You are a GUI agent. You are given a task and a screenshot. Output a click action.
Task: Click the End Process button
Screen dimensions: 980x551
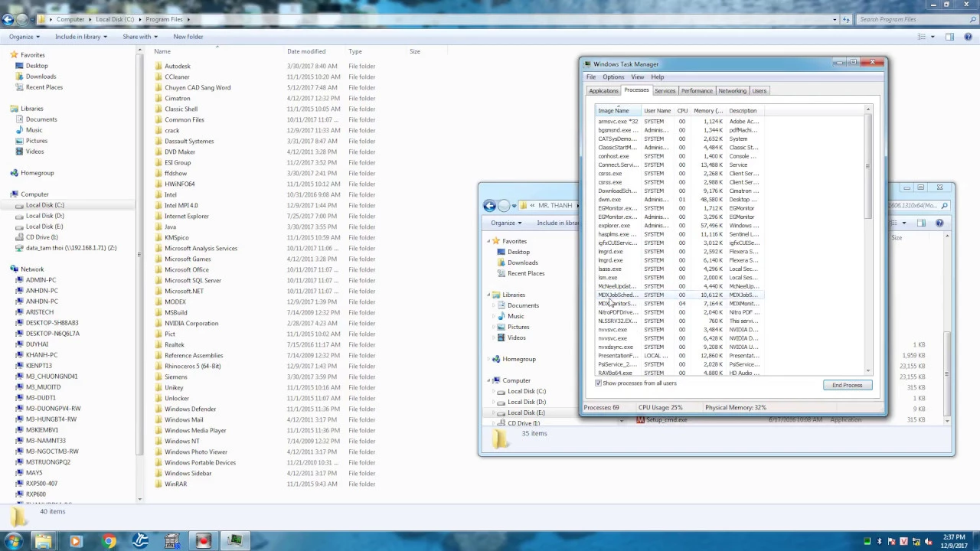point(847,385)
